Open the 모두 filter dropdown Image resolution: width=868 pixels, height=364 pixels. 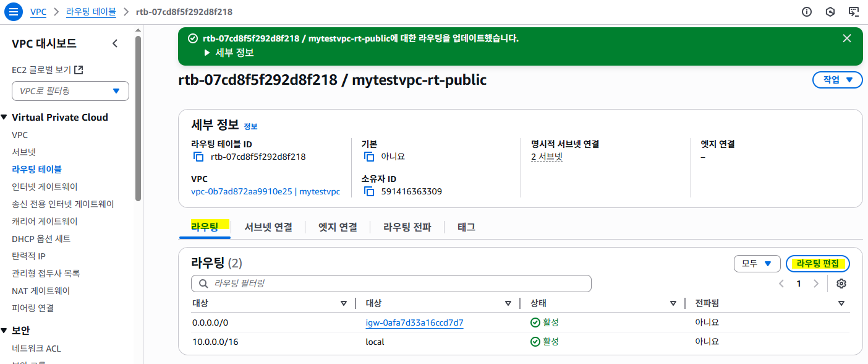click(x=757, y=263)
